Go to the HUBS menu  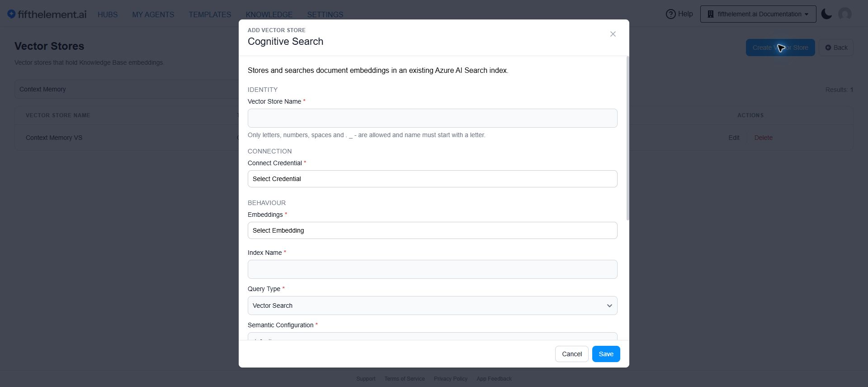108,14
